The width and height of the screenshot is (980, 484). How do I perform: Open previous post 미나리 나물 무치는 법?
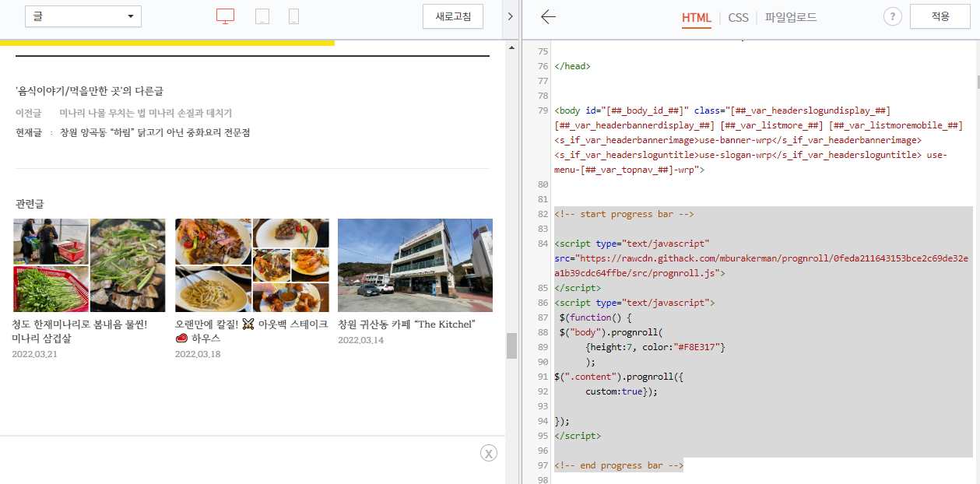coord(146,113)
